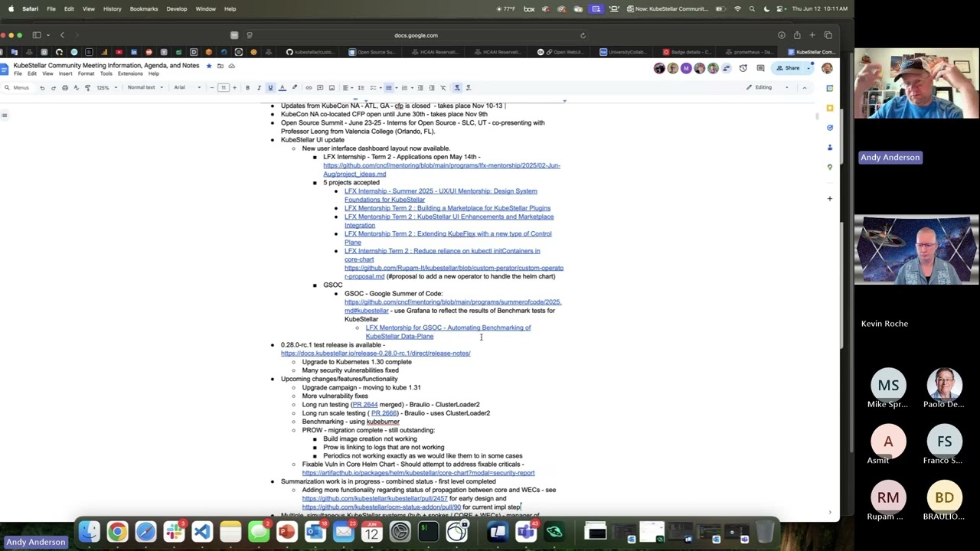Viewport: 980px width, 551px height.
Task: Open the Extensions menu in Docs
Action: coord(130,73)
